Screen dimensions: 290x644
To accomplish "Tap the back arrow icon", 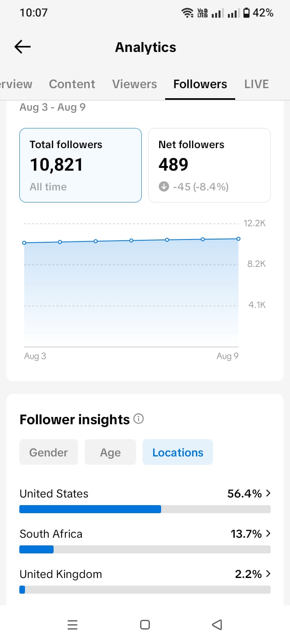I will (23, 47).
